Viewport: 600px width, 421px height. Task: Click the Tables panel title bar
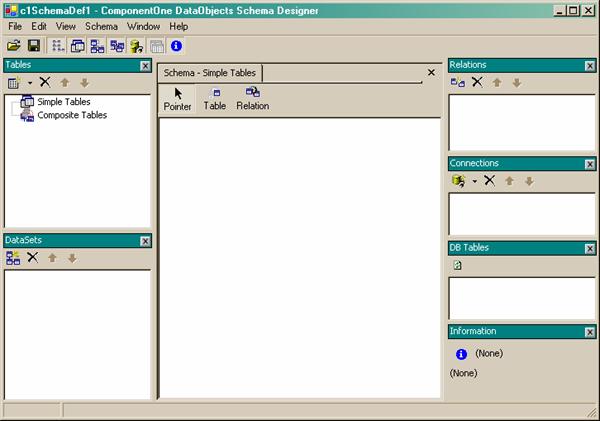[78, 65]
